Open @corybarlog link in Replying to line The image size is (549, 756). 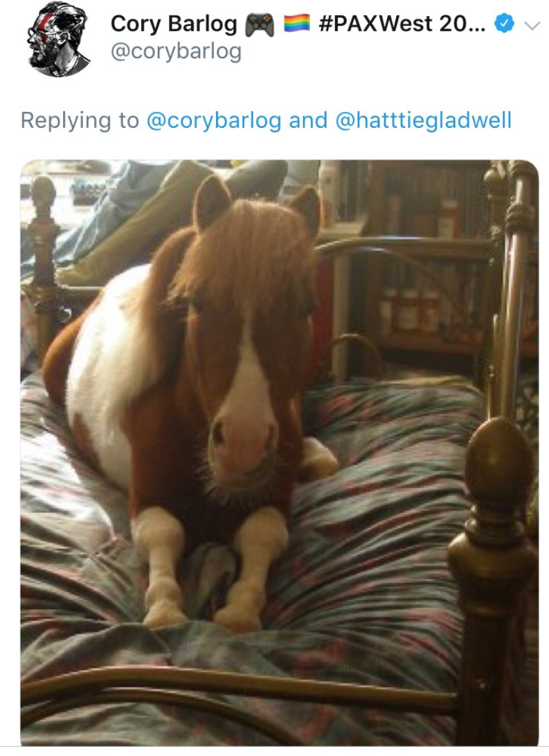pos(214,120)
